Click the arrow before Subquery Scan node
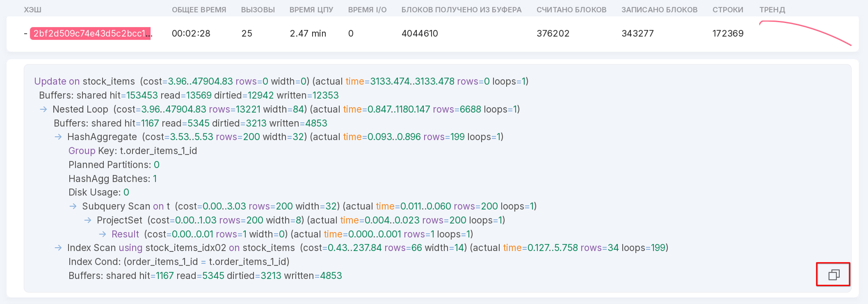Viewport: 868px width, 304px height. click(x=73, y=206)
